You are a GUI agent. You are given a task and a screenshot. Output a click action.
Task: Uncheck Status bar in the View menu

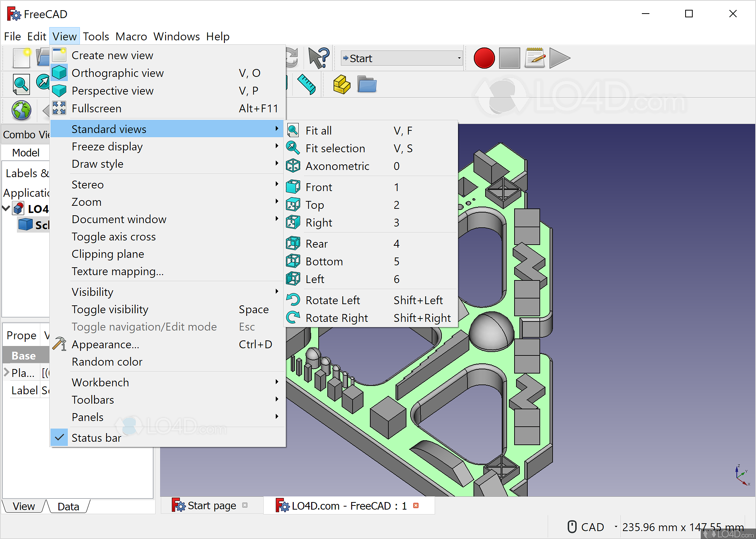(x=96, y=438)
